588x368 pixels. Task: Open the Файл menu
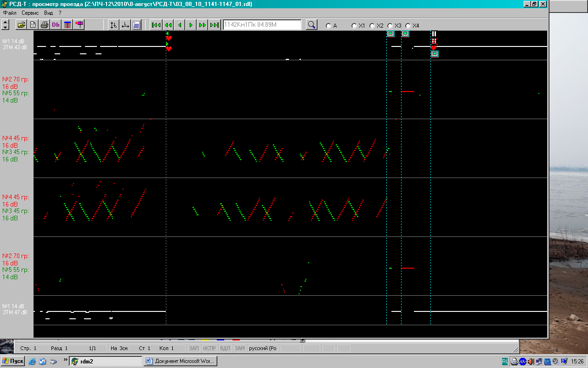pos(10,13)
